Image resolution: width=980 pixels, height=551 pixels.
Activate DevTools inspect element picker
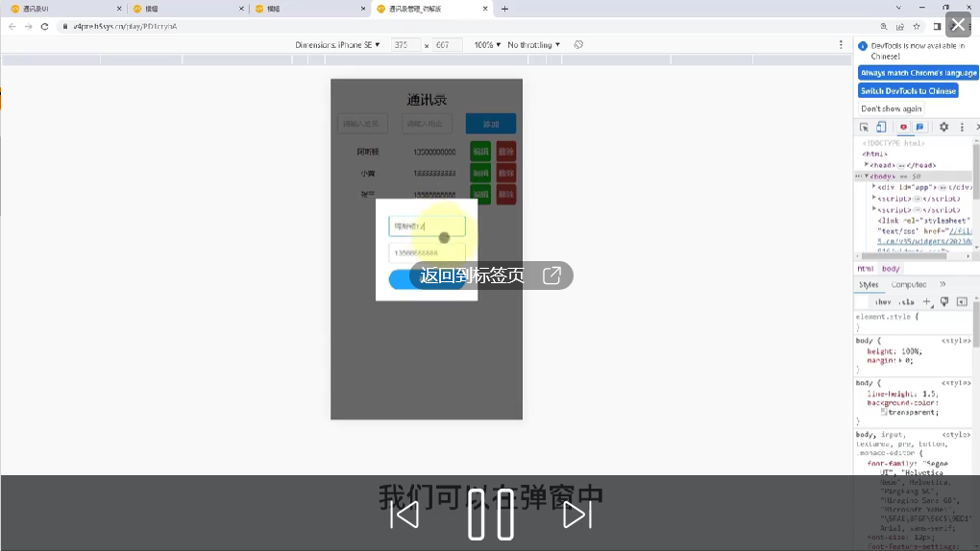pos(865,127)
